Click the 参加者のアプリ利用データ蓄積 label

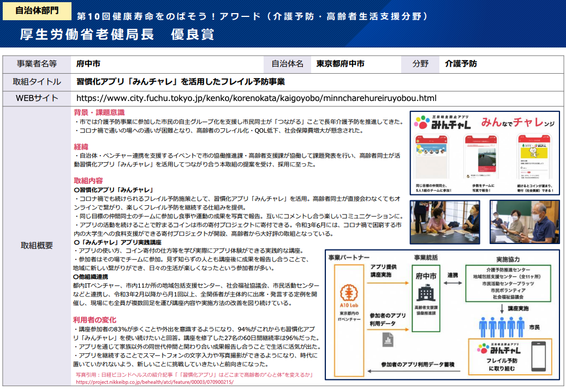click(418, 365)
